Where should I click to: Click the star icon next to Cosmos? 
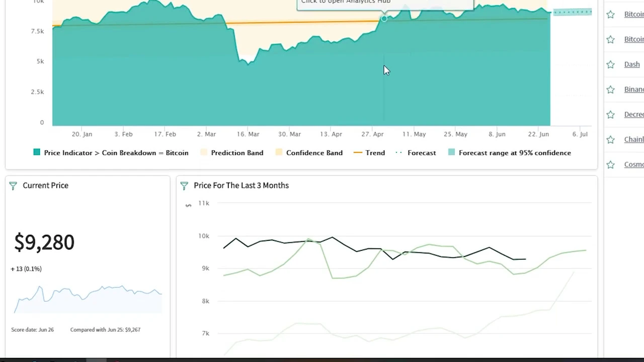610,164
